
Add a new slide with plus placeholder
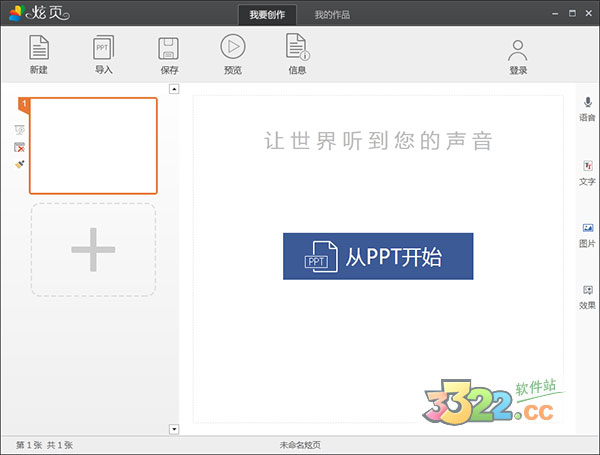(93, 250)
